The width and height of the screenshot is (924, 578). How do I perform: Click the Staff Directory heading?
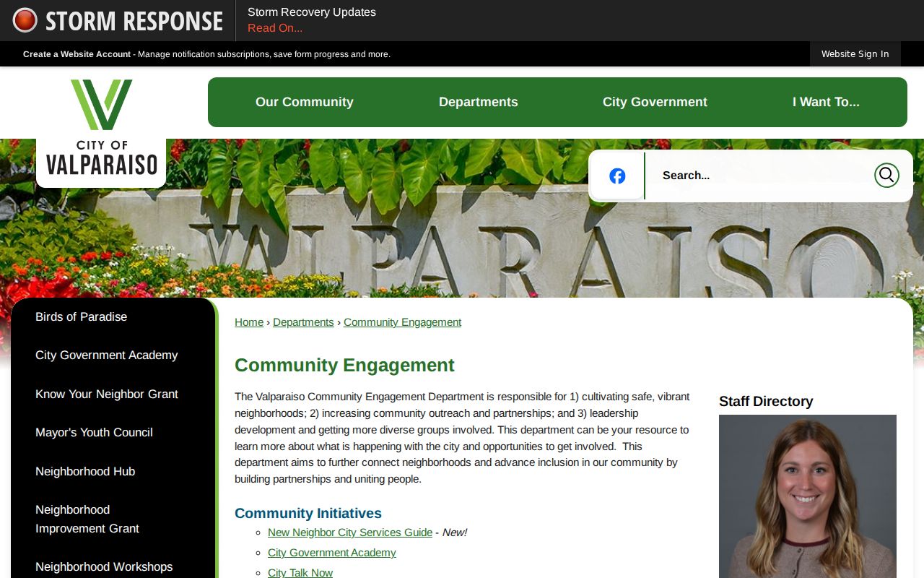coord(766,401)
